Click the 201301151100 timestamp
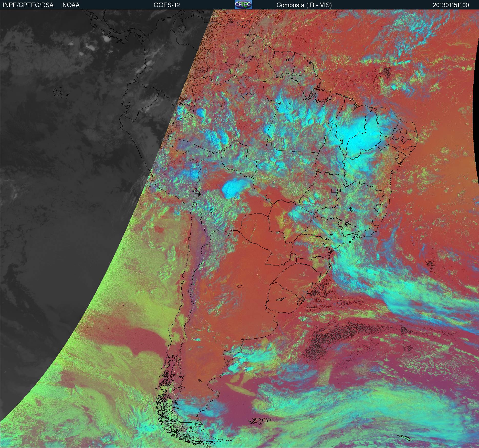 [x=451, y=5]
